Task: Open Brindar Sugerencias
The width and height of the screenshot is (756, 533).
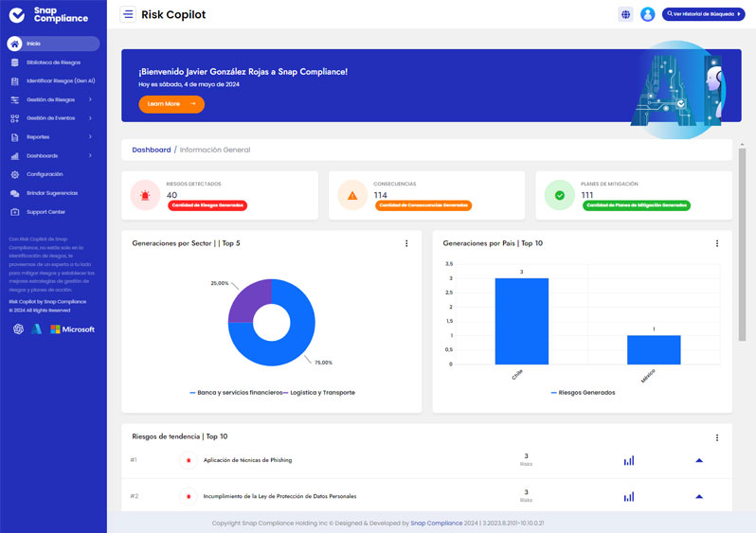Action: (x=53, y=193)
